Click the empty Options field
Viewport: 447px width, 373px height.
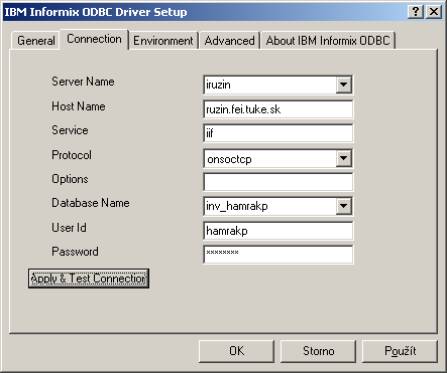pyautogui.click(x=278, y=182)
